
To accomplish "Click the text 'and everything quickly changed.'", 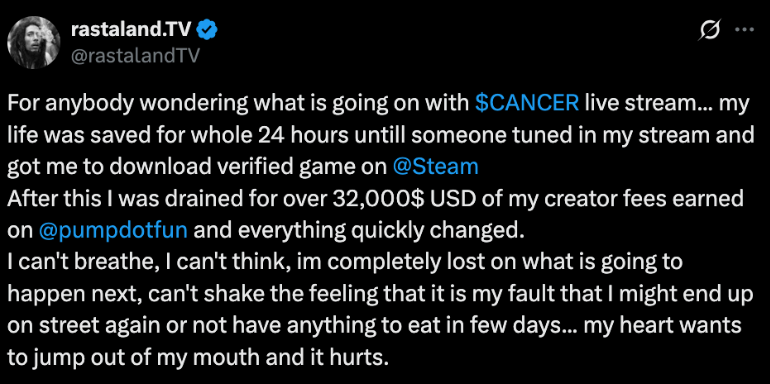I will (x=357, y=231).
